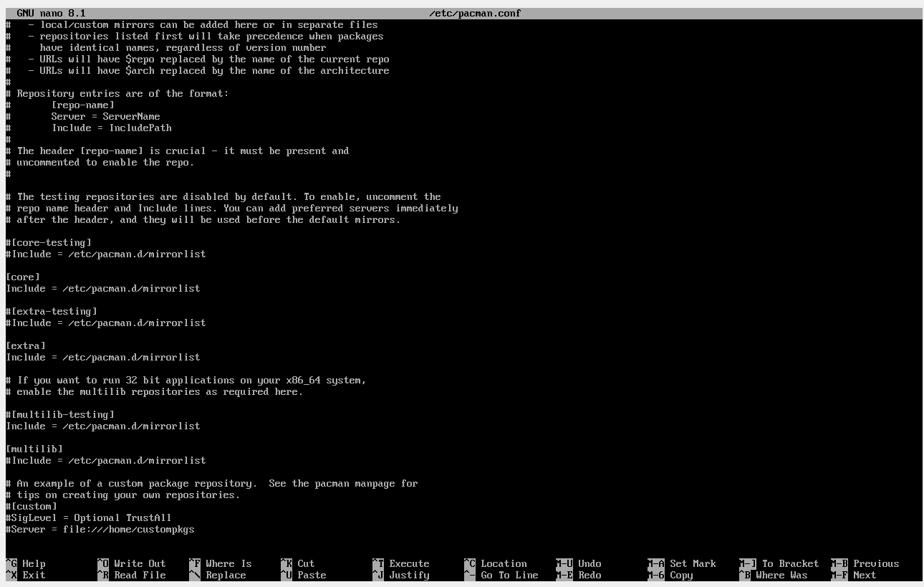Place cursor on the #[multilib-testing] line
Screen dimensions: 924x587
[60, 414]
